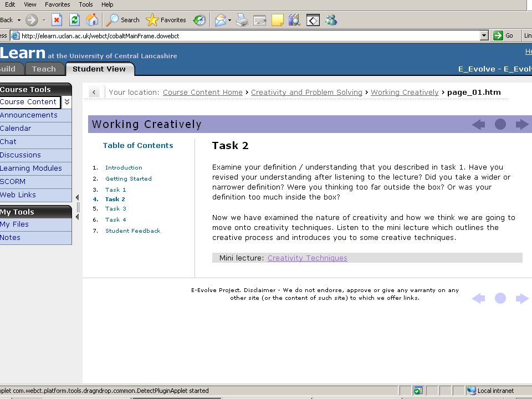
Task: Click the browser Forward arrow button
Action: (32, 20)
